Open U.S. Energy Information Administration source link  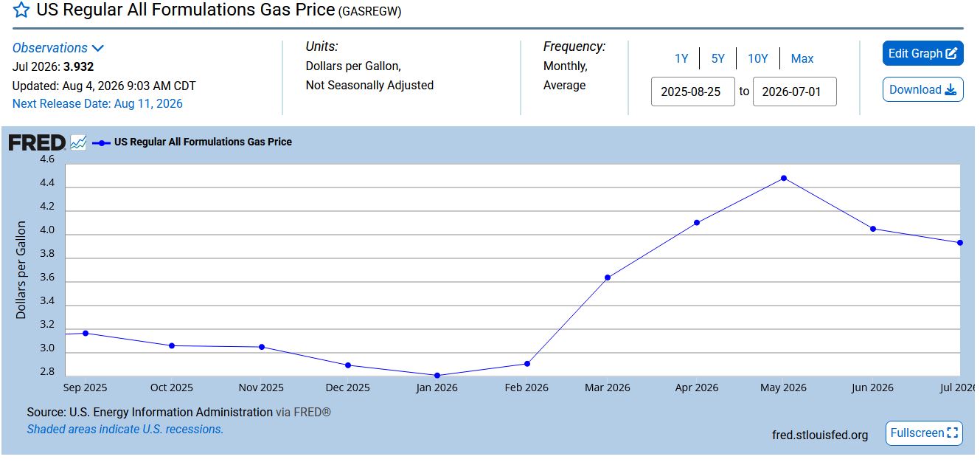171,413
